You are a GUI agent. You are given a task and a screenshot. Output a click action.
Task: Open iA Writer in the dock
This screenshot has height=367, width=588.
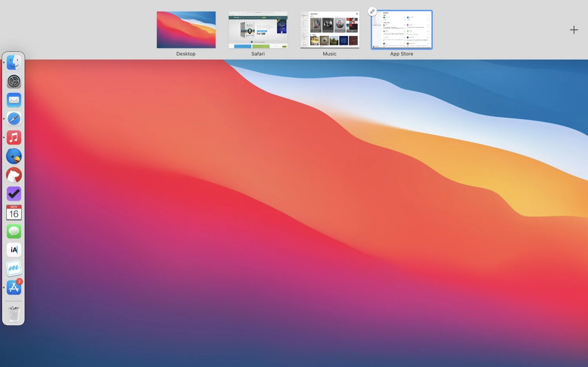(14, 250)
